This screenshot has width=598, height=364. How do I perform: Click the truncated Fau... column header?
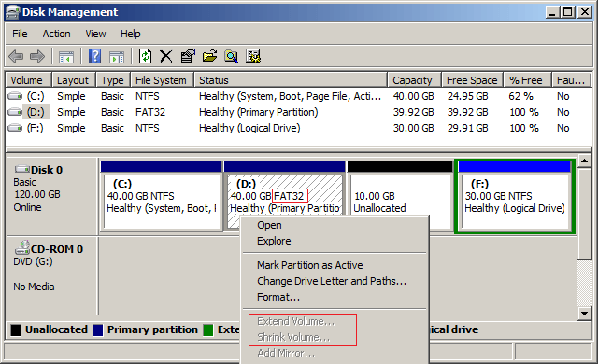click(x=571, y=80)
